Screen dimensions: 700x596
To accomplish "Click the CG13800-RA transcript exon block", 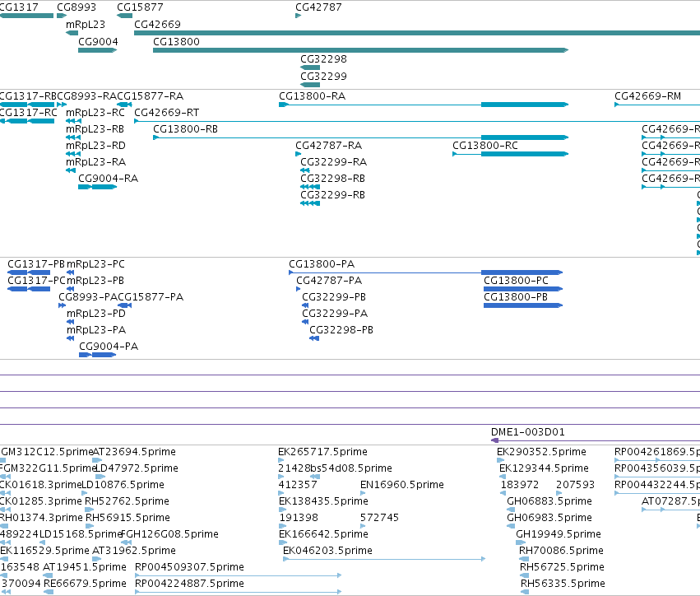I will [525, 105].
